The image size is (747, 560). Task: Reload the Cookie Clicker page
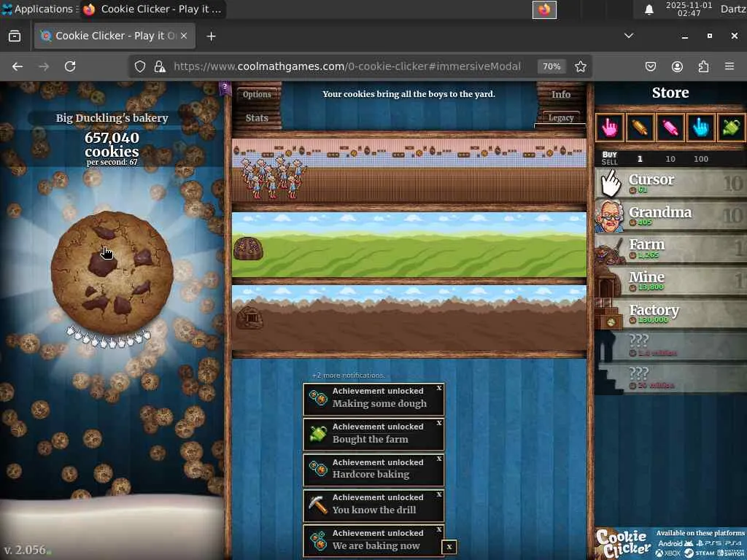click(x=70, y=66)
